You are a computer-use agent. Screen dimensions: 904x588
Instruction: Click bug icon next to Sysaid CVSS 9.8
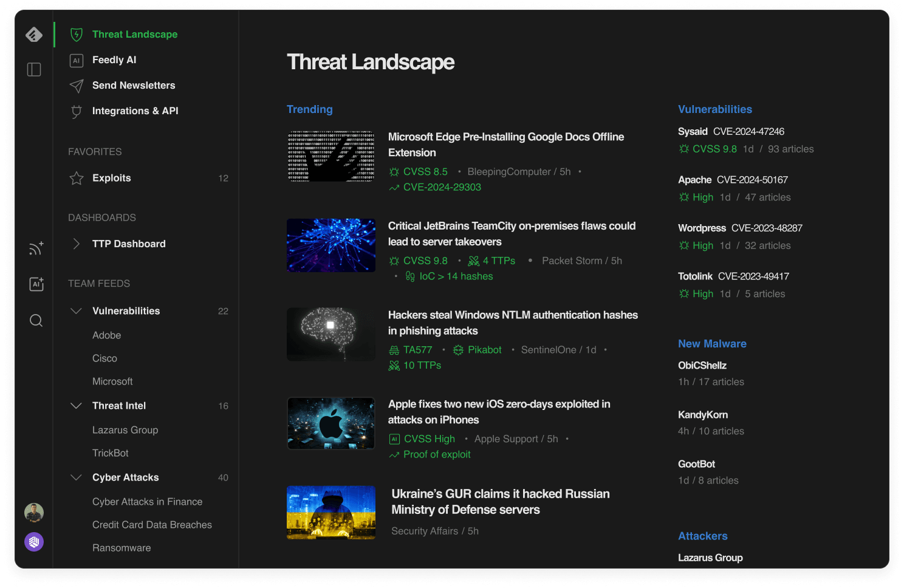tap(684, 149)
